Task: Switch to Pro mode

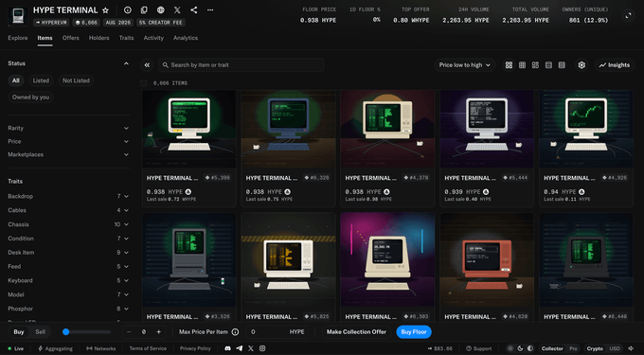Action: (573, 348)
